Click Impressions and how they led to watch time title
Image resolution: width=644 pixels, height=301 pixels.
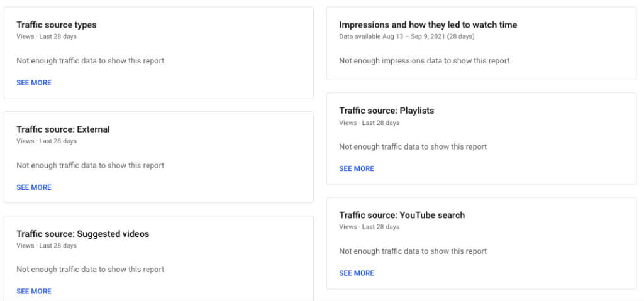(428, 25)
